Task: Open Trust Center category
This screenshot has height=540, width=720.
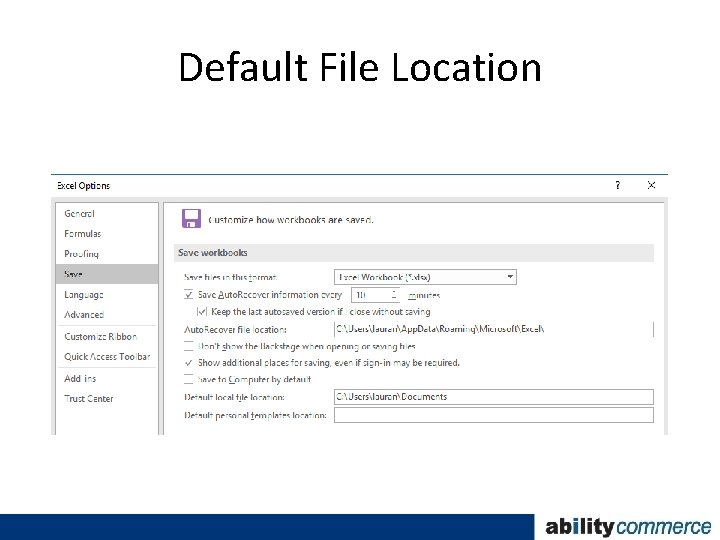Action: pos(89,399)
